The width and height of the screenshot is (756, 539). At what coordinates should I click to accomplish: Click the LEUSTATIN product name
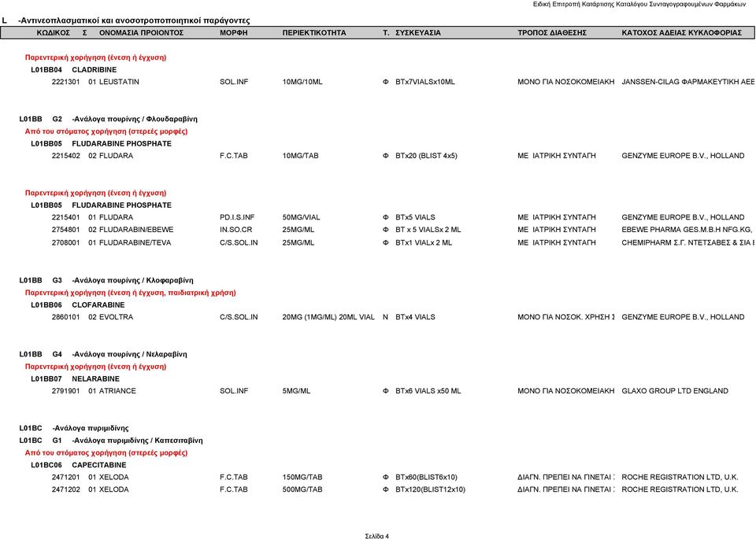[x=119, y=82]
